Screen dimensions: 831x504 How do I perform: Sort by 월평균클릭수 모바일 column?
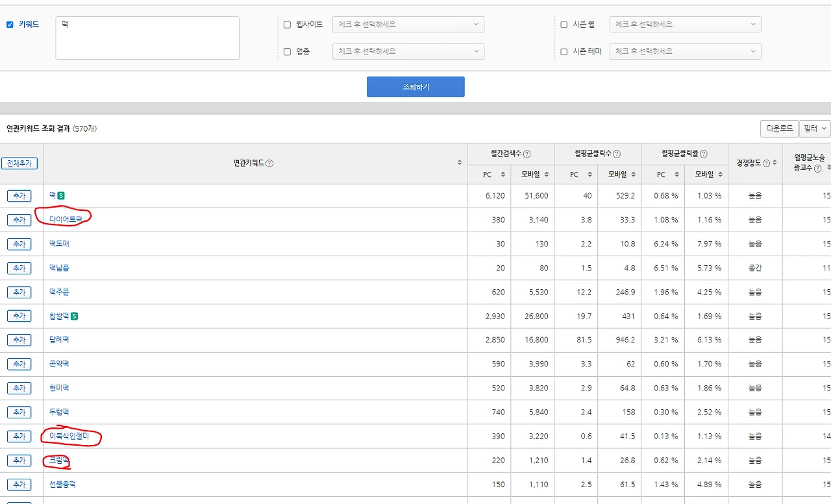point(633,174)
